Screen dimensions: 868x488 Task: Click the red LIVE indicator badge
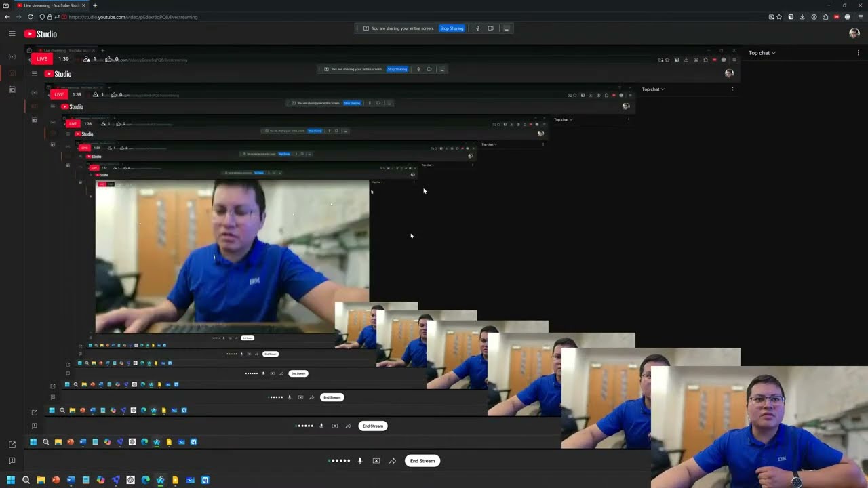[42, 59]
